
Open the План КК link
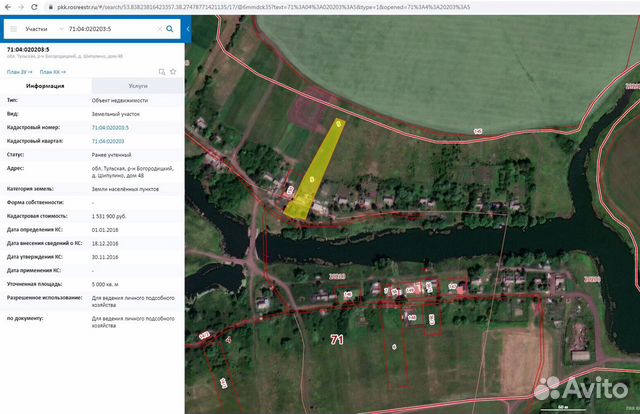(52, 72)
